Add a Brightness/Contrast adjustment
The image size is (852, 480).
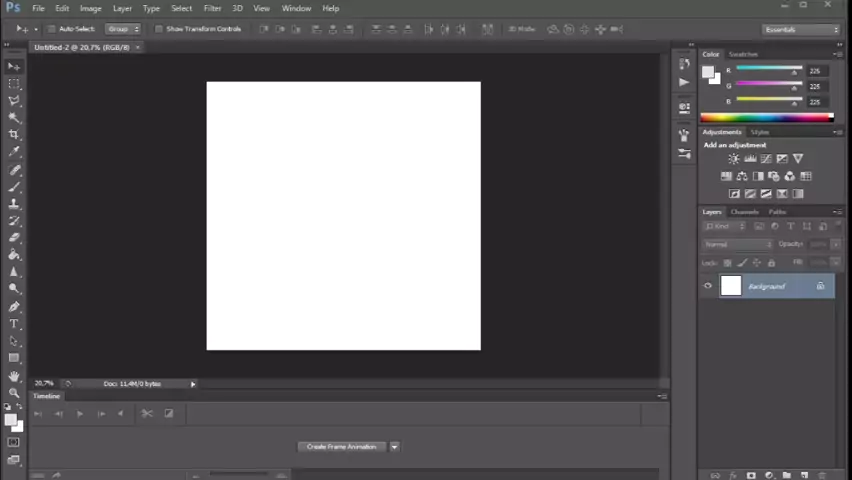click(734, 159)
